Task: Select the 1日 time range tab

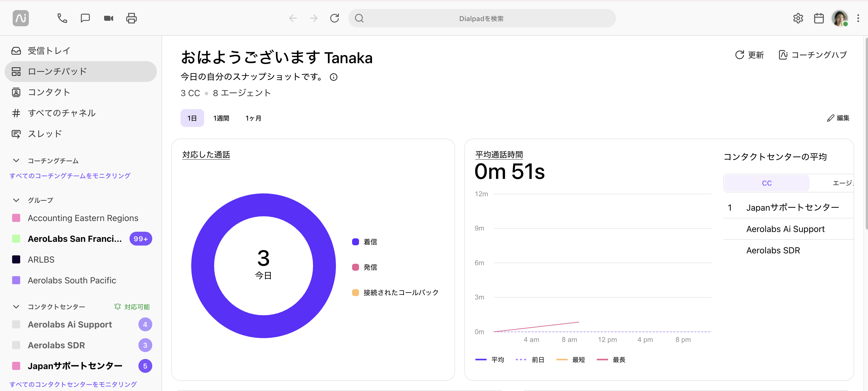Action: [192, 118]
